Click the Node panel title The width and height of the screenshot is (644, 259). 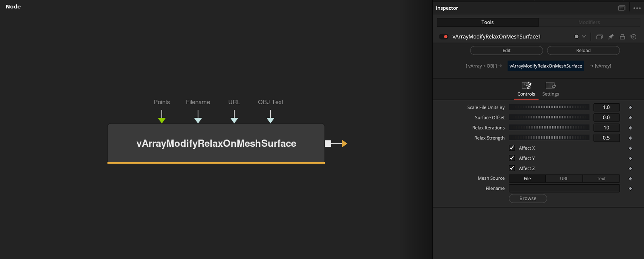(13, 6)
